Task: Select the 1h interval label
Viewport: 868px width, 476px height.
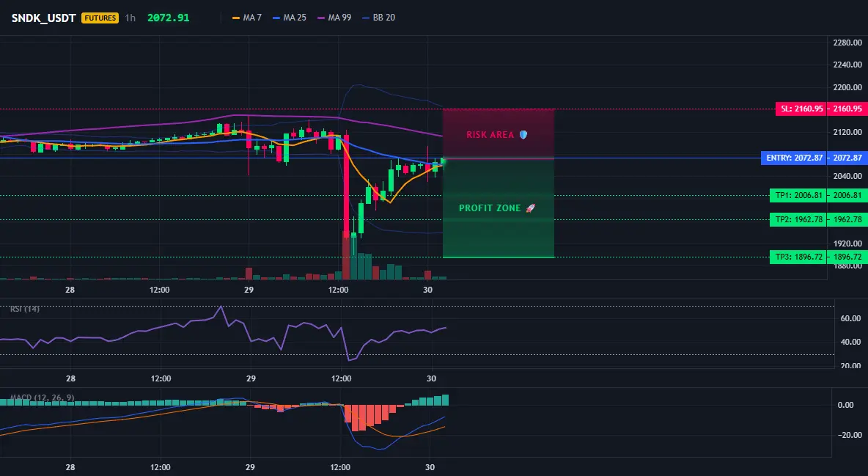Action: click(x=130, y=18)
